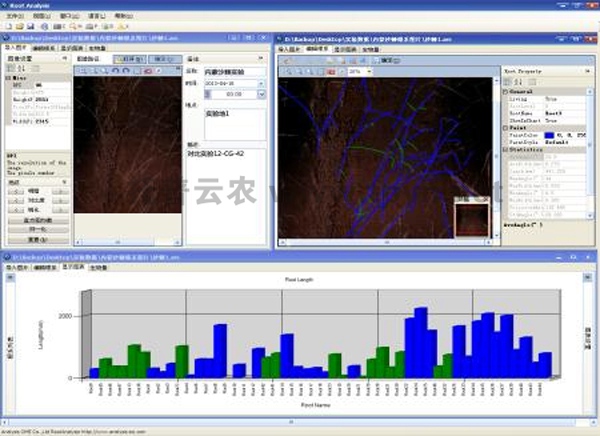Click the blue PaintColor swatch
600x436 pixels.
(550, 134)
